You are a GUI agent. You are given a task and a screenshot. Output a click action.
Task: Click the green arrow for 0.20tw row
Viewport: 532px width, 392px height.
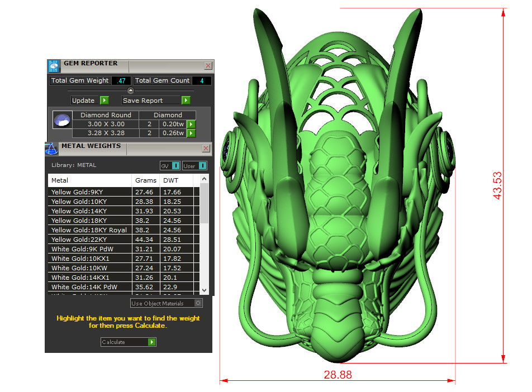191,124
